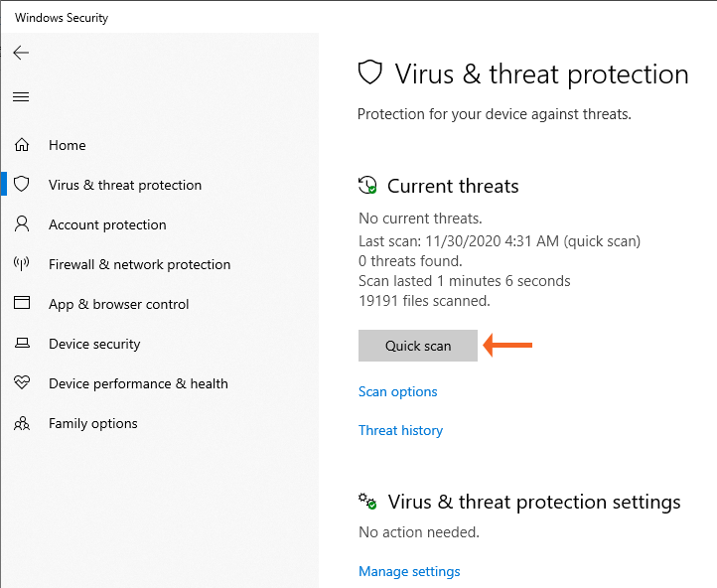Click the Current threats heading icon
717x588 pixels.
(368, 186)
